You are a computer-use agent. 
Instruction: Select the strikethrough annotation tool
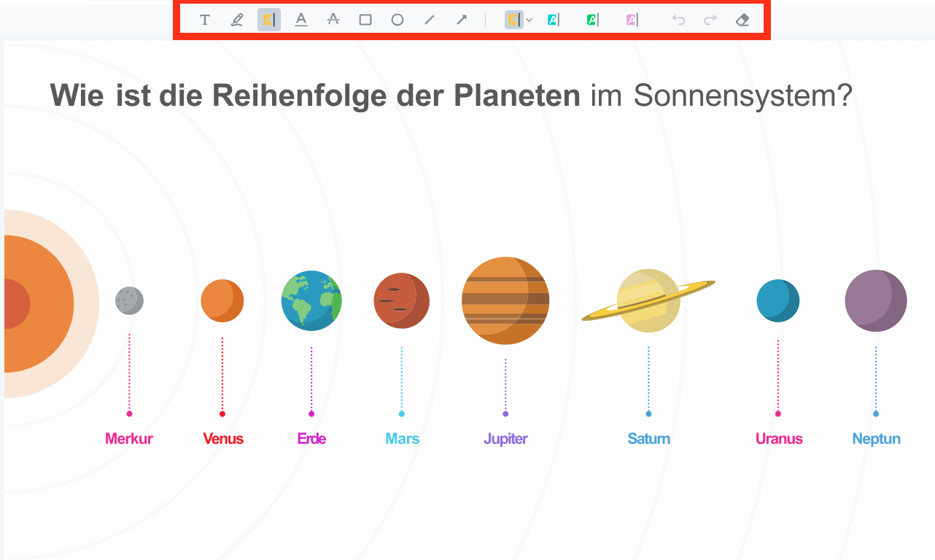pos(333,20)
